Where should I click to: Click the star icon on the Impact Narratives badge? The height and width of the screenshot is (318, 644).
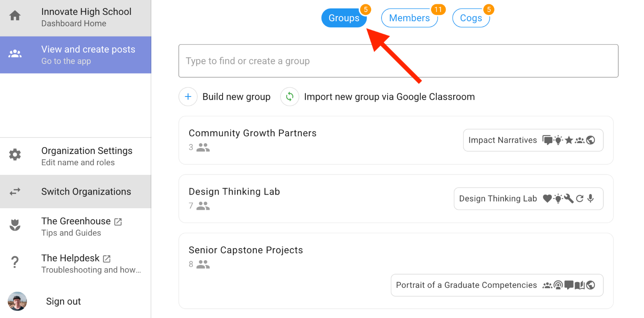coord(569,140)
